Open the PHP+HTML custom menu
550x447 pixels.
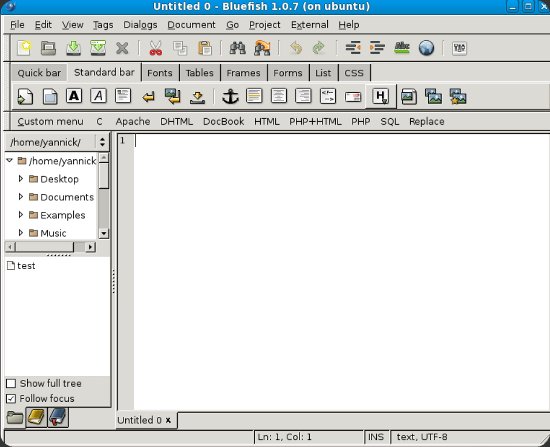click(315, 121)
